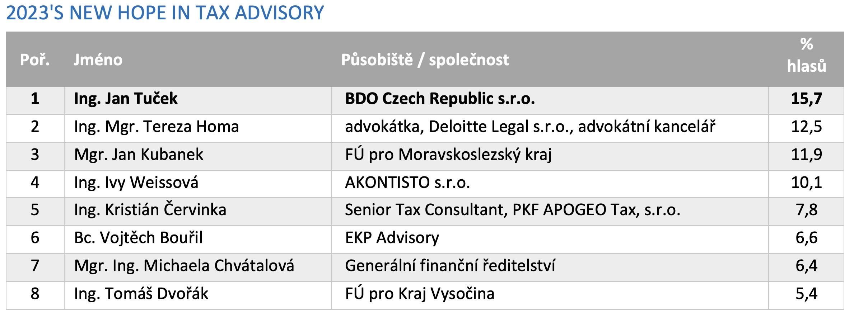Select the PKF APOGEO Tax company cell

pyautogui.click(x=550, y=210)
